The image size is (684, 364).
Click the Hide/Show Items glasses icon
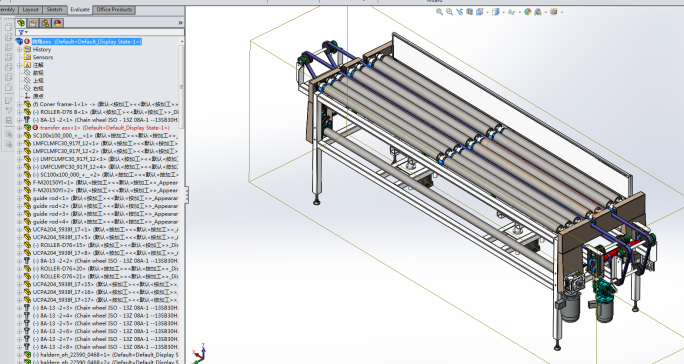[511, 12]
